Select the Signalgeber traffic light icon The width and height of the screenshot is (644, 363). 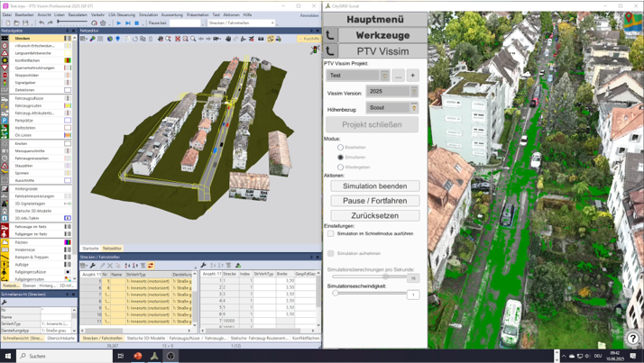(x=5, y=83)
